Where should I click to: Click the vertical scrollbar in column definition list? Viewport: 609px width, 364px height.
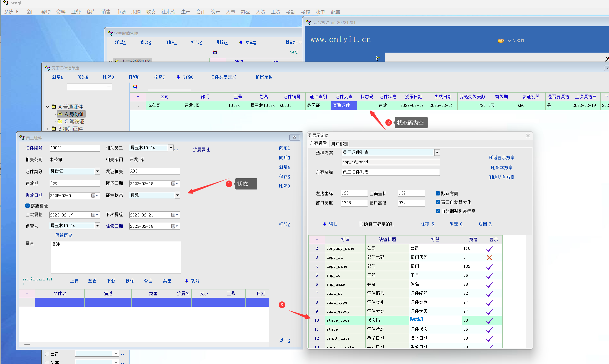[x=529, y=245]
